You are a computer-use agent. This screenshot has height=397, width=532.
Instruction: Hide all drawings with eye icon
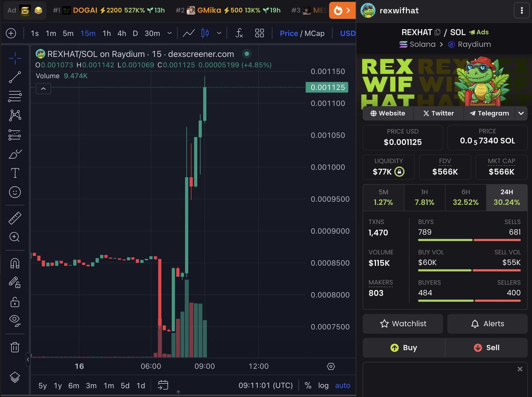[15, 321]
